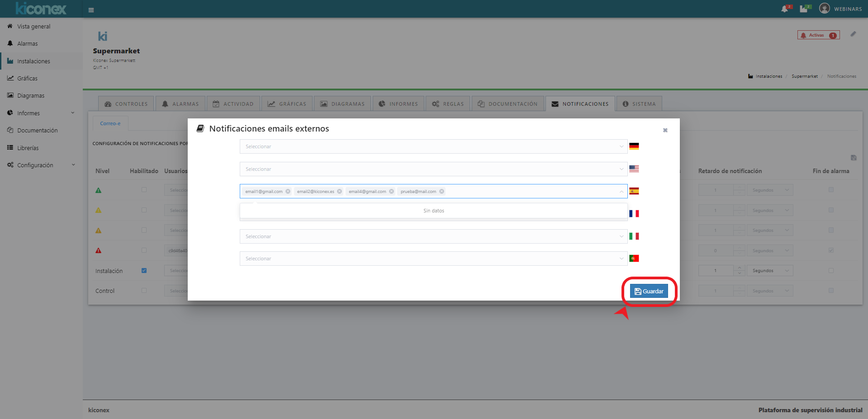Open the alarm bell notifications icon
This screenshot has width=868, height=419.
tap(785, 9)
